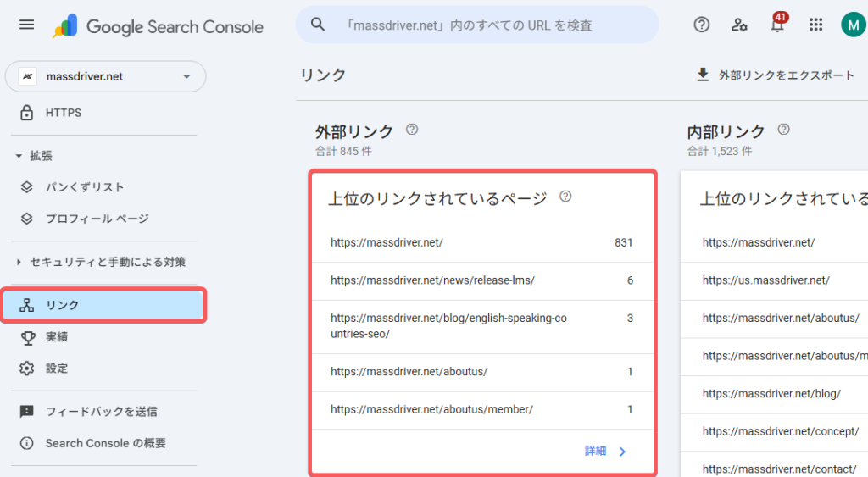Click the download icon for external links export

pos(703,75)
